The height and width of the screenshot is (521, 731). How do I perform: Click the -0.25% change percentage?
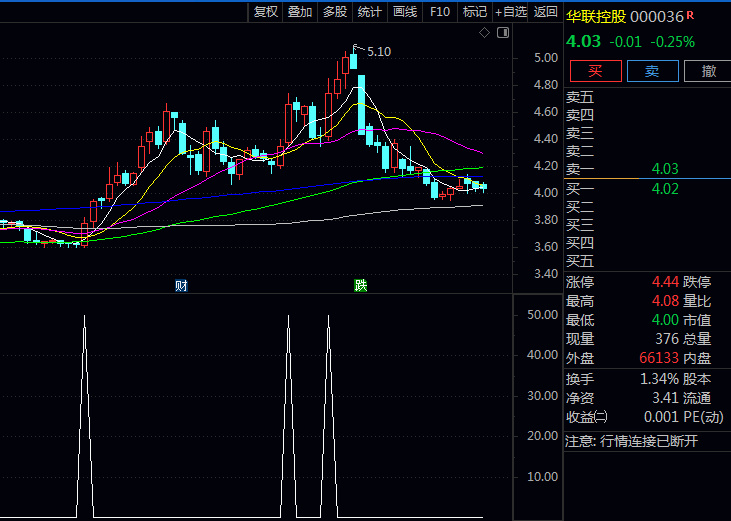point(673,42)
